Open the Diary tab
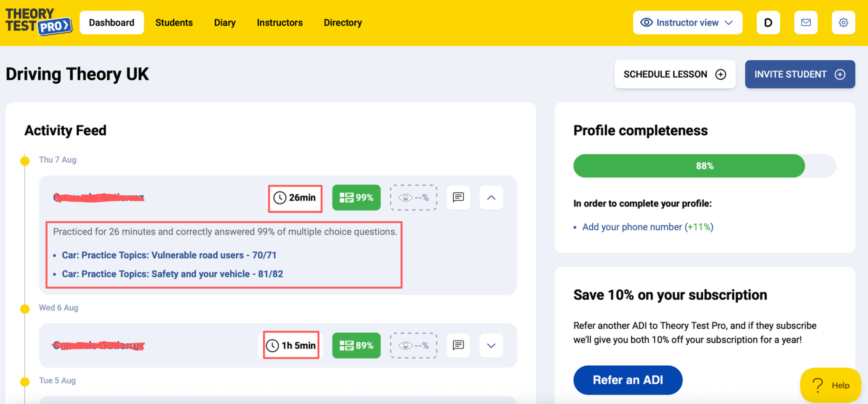868x404 pixels. click(x=224, y=22)
